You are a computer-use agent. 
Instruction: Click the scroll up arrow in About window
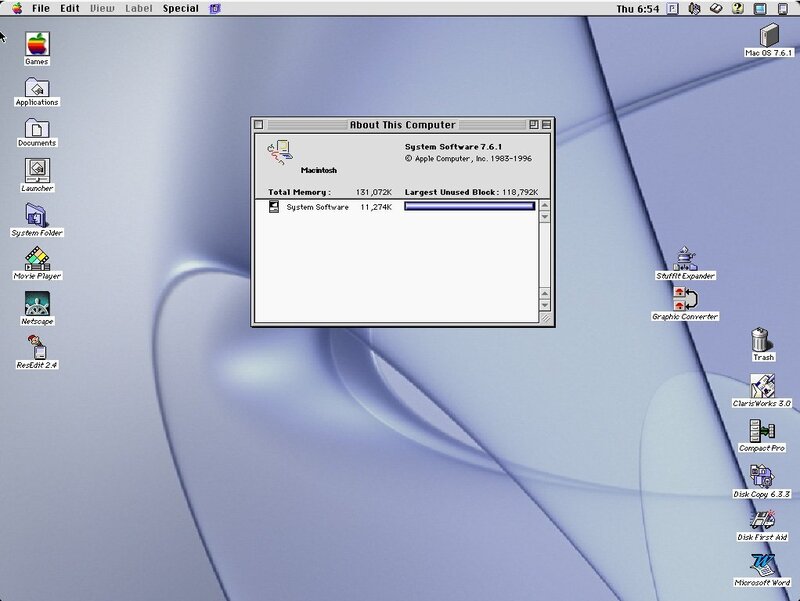click(545, 205)
